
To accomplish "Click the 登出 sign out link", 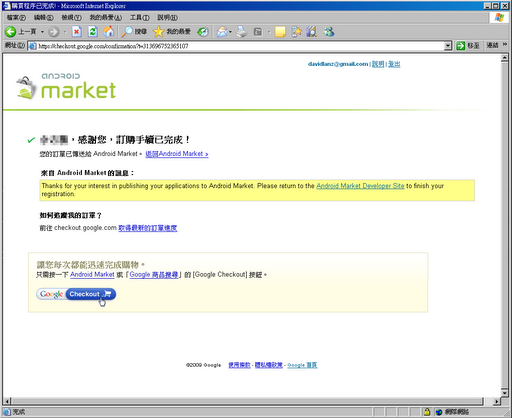I will click(394, 64).
